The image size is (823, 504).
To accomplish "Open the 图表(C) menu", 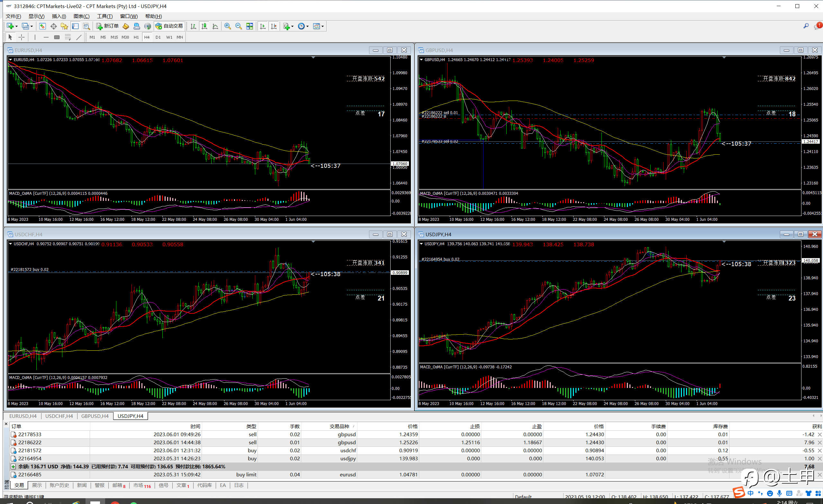I will (x=82, y=16).
